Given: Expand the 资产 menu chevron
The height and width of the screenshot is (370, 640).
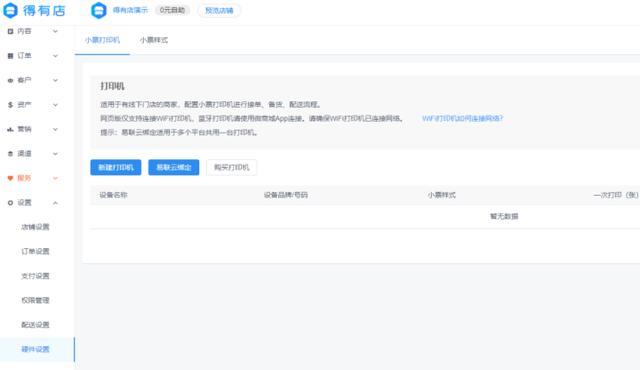Looking at the screenshot, I should coord(55,105).
